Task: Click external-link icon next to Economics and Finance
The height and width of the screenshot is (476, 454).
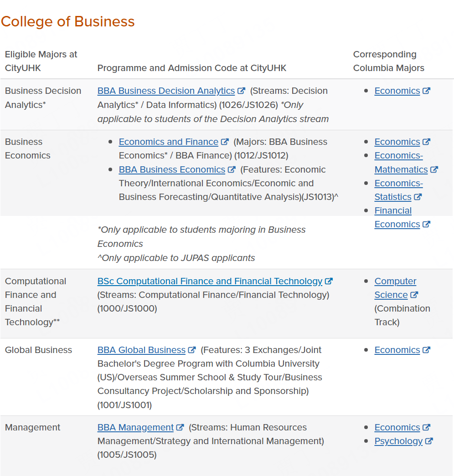Action: [225, 142]
